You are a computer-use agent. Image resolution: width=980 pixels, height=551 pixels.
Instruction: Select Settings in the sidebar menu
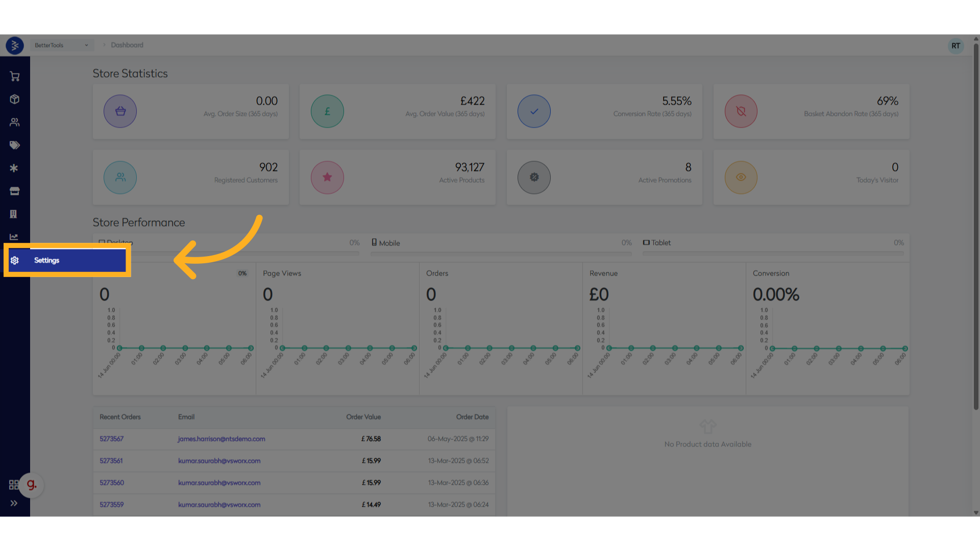pos(46,260)
